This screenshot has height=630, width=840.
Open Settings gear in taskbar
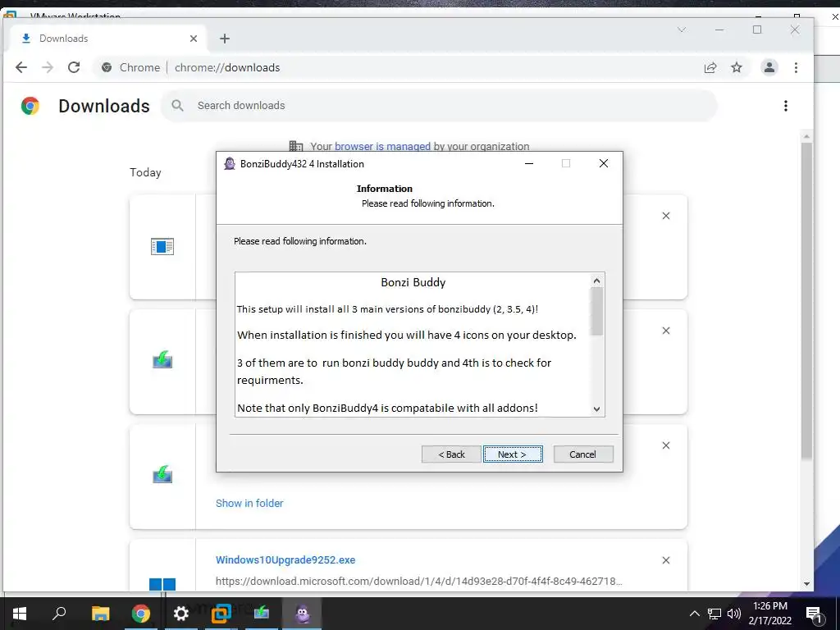tap(181, 614)
